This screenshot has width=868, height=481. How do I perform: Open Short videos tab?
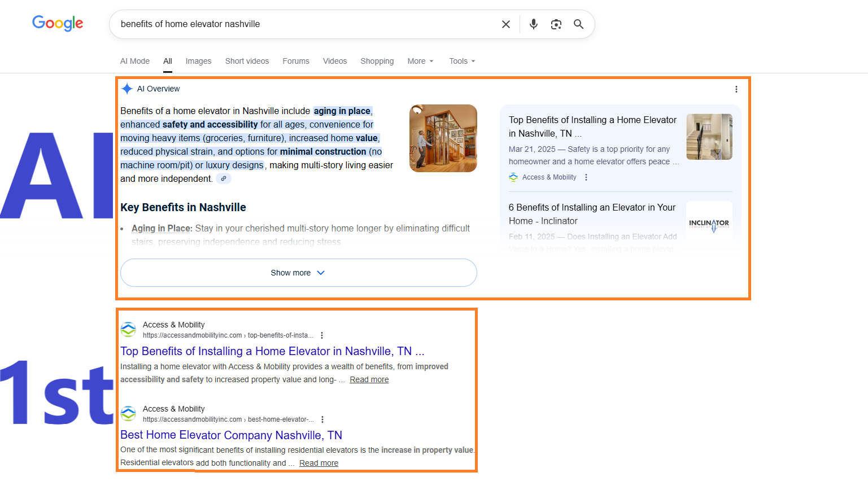247,61
